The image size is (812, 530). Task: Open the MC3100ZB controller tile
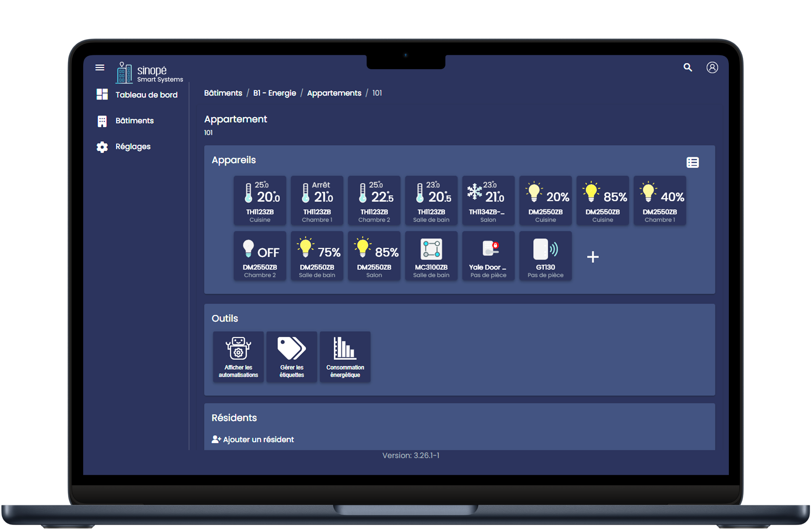pos(431,256)
